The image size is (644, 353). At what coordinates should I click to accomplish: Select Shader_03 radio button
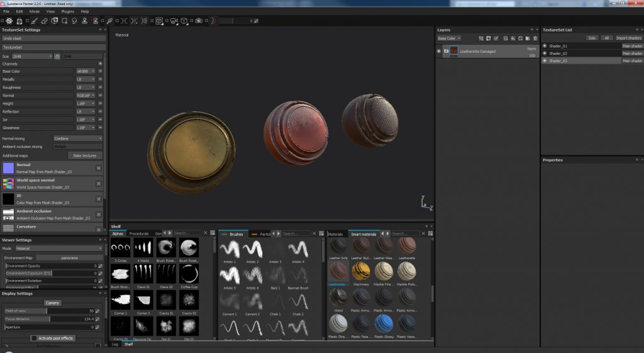tap(545, 60)
